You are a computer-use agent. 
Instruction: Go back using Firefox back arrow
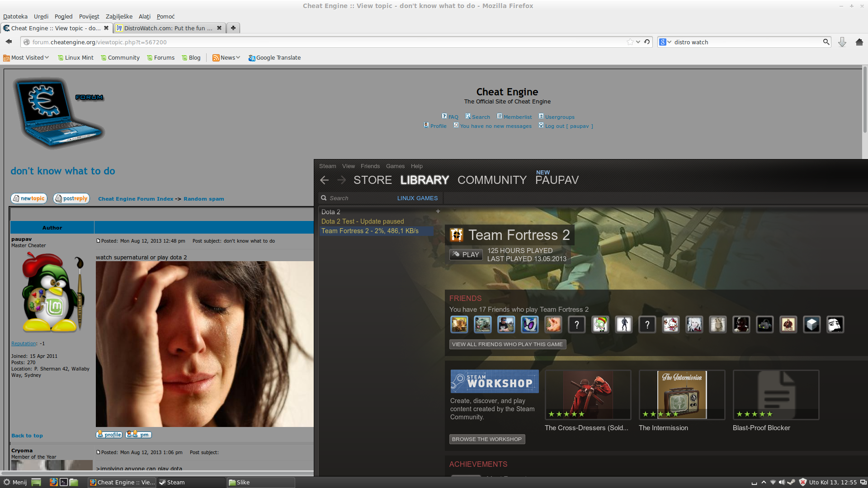click(9, 42)
